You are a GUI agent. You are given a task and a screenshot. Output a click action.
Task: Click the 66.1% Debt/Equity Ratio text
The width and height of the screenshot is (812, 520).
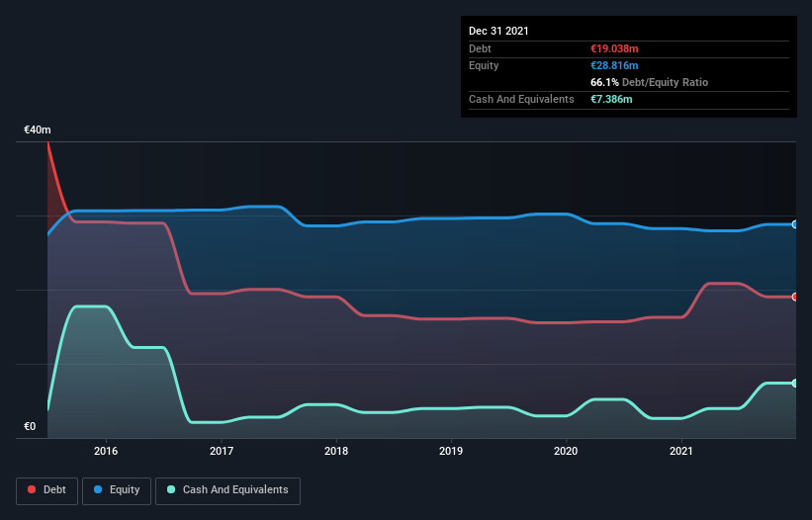(x=649, y=82)
